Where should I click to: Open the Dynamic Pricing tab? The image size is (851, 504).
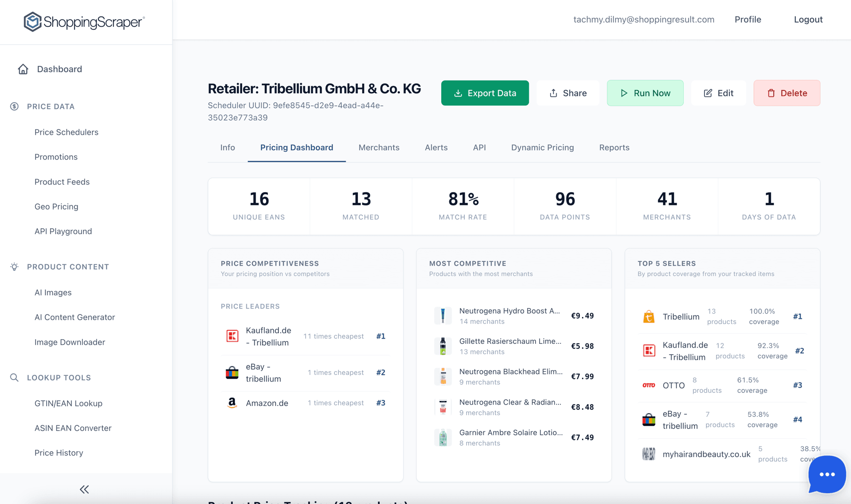pyautogui.click(x=543, y=147)
